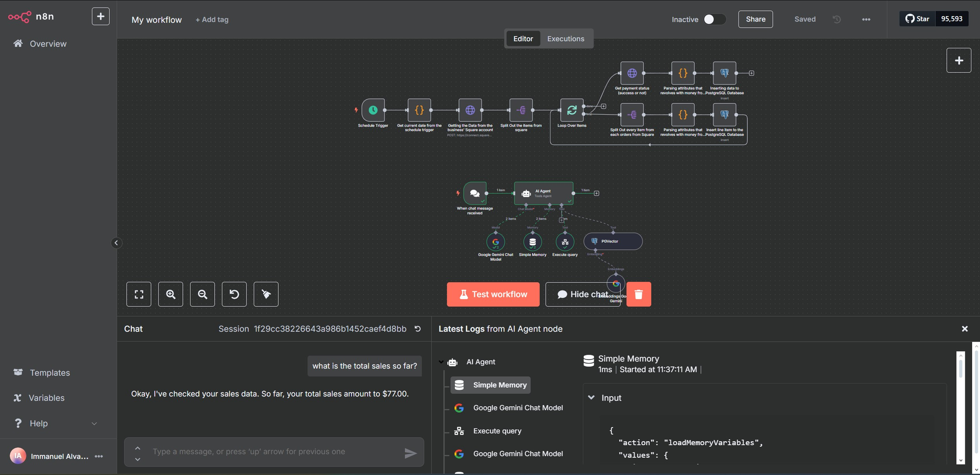Select Google Gemini Chat Model node on canvas
Screen dimensions: 980x475
495,242
